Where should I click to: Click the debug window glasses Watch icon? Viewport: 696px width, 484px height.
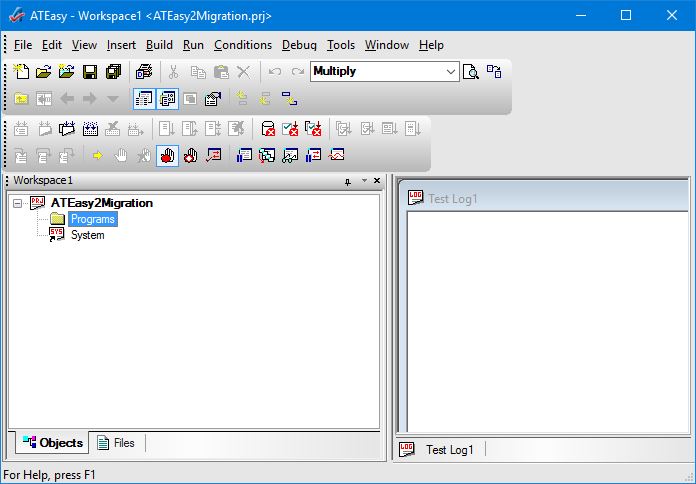click(290, 155)
